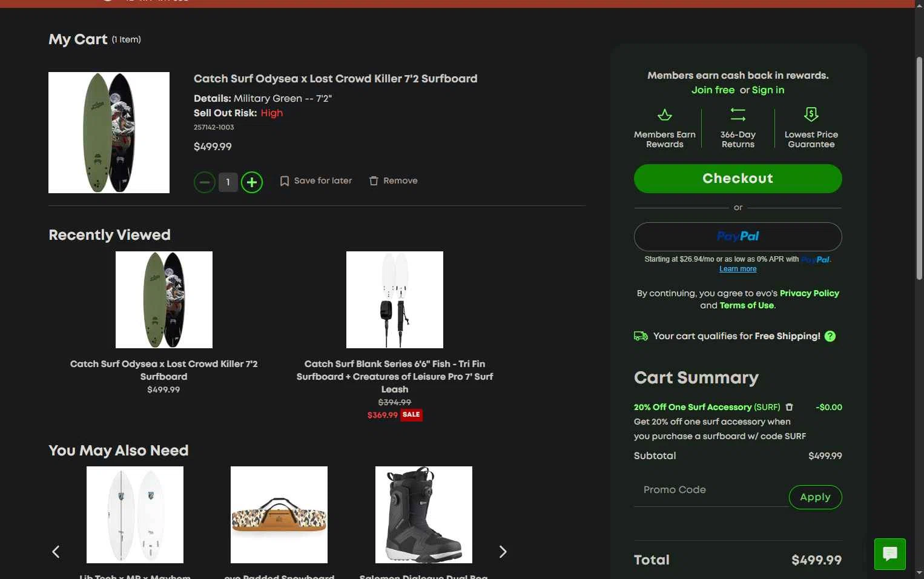Click the 366-Day Returns arrows icon

[x=738, y=114]
